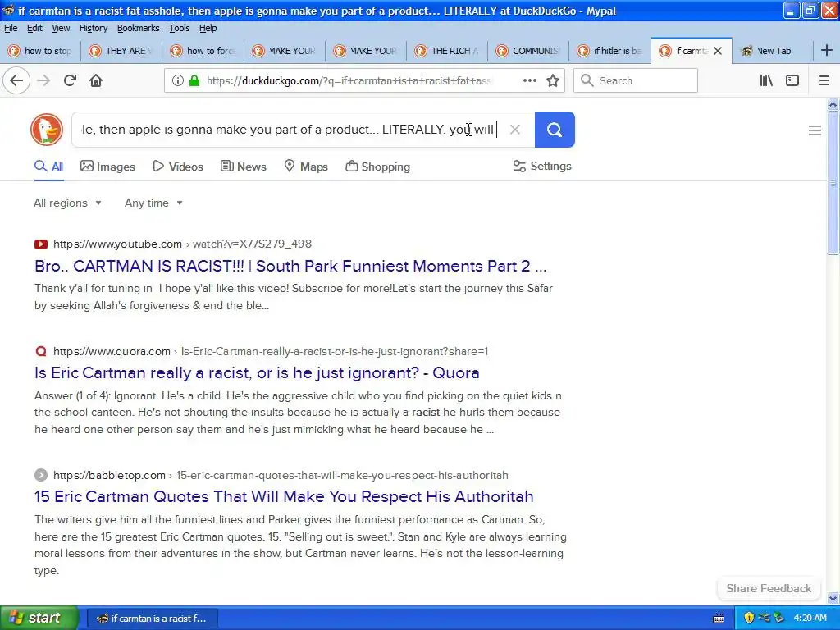Open 'Bro.. CARTMAN IS RACIST!!!' YouTube result
Image resolution: width=840 pixels, height=630 pixels.
click(x=290, y=267)
